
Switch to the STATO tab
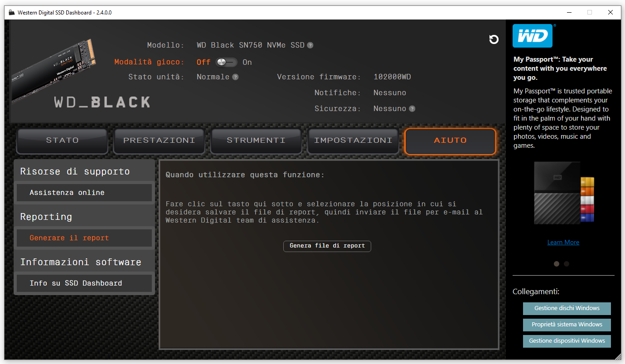[x=62, y=141]
